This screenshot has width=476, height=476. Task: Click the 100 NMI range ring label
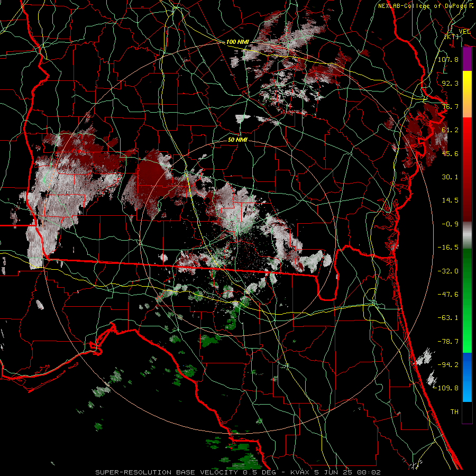(237, 42)
